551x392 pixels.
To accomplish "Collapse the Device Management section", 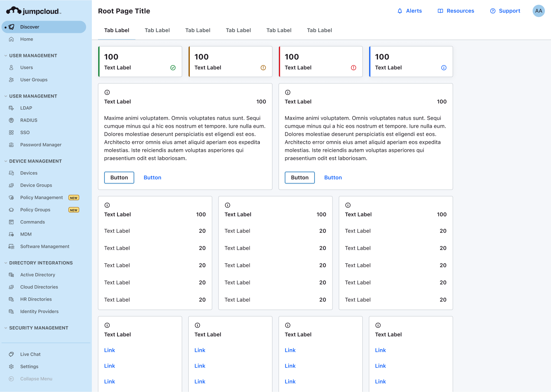I will [6, 161].
